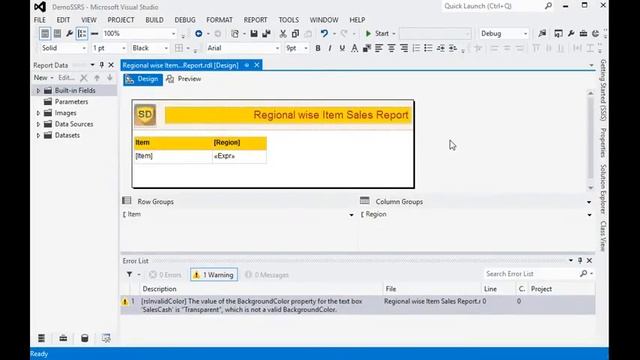Click the Undo arrow icon
Image resolution: width=640 pixels, height=360 pixels.
(324, 33)
